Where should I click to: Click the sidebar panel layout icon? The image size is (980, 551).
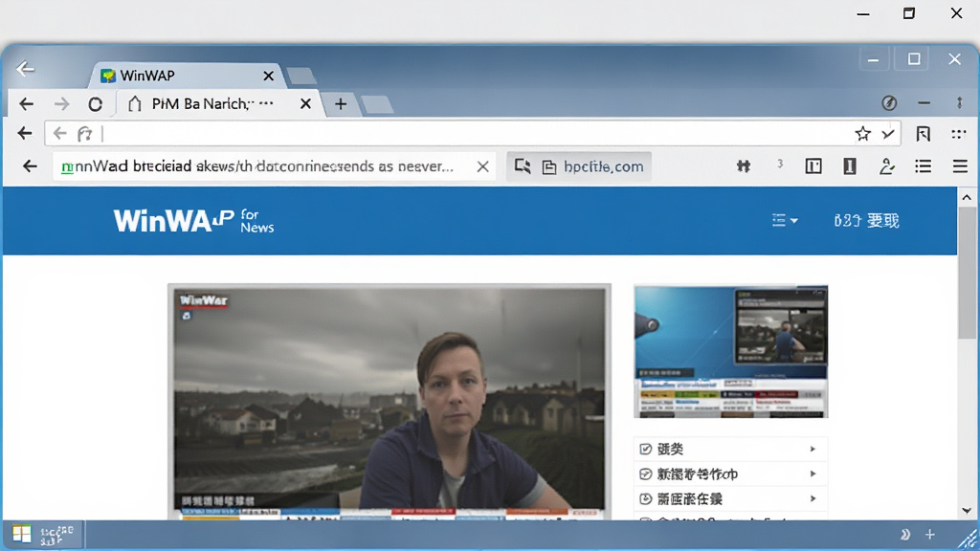[x=813, y=166]
